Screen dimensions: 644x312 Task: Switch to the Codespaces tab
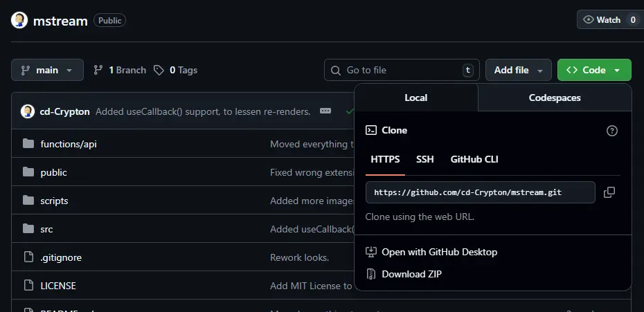coord(555,98)
